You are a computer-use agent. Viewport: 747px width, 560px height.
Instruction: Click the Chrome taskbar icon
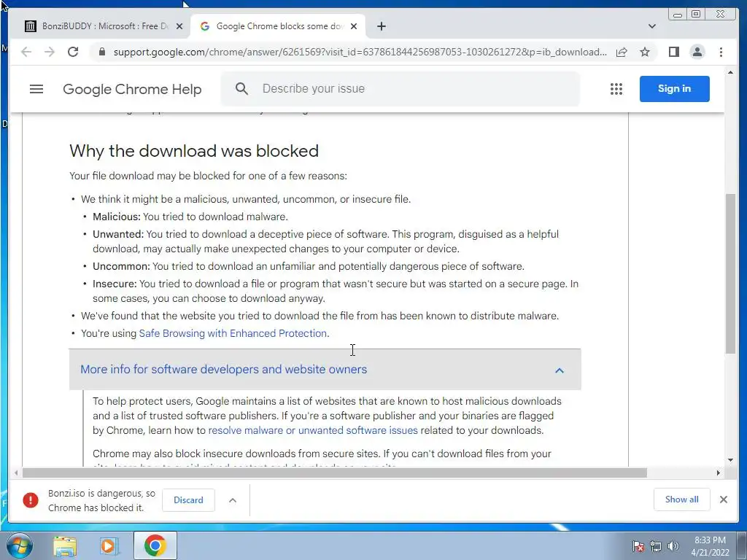(x=155, y=545)
